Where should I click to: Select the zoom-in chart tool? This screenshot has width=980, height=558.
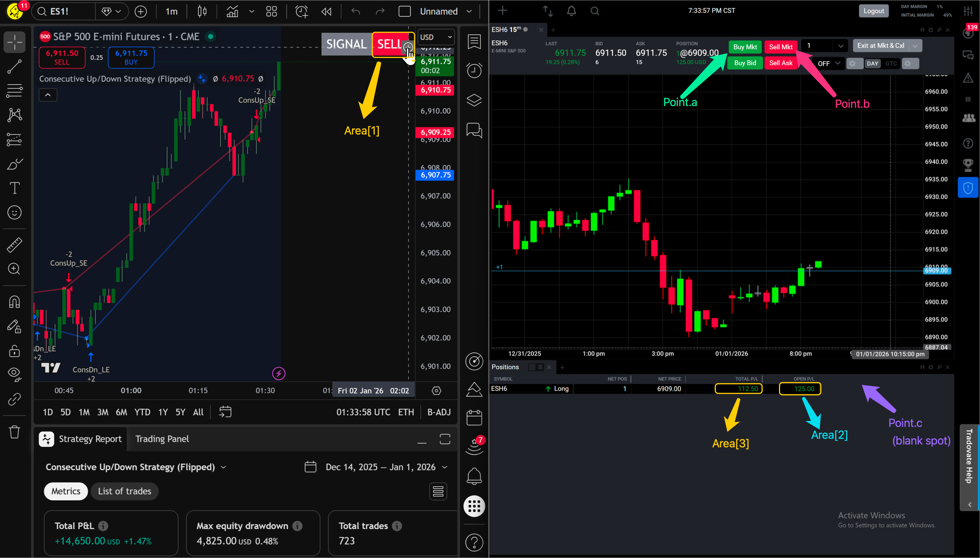tap(14, 269)
